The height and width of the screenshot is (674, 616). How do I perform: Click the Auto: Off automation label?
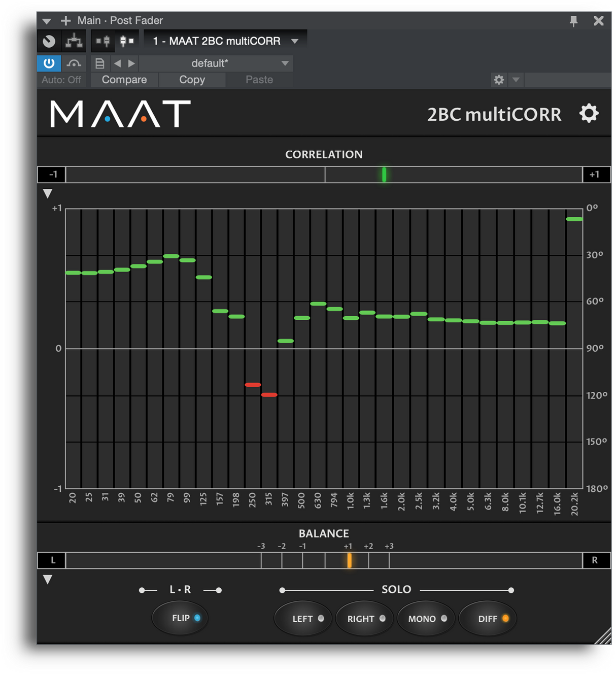coord(61,80)
